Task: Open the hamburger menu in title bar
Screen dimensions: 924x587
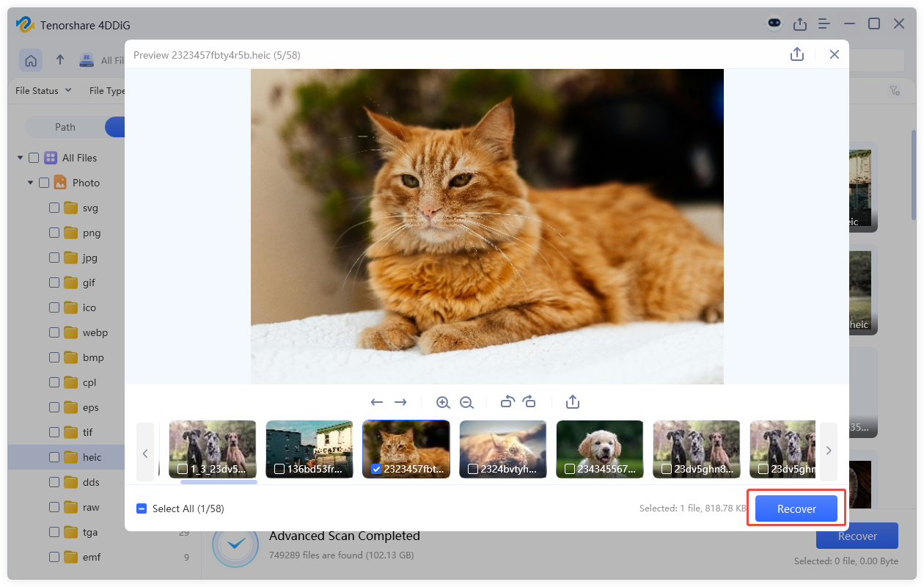Action: pos(824,23)
